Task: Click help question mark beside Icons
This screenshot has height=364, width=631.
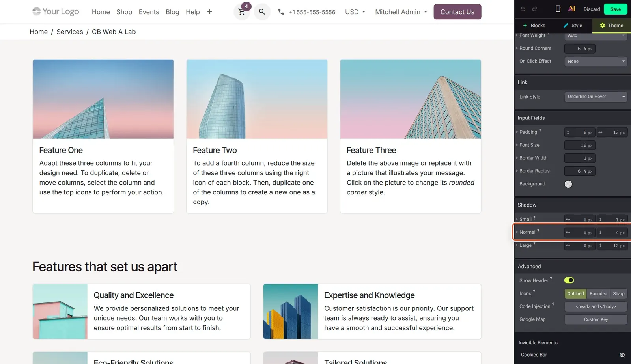Action: (534, 291)
